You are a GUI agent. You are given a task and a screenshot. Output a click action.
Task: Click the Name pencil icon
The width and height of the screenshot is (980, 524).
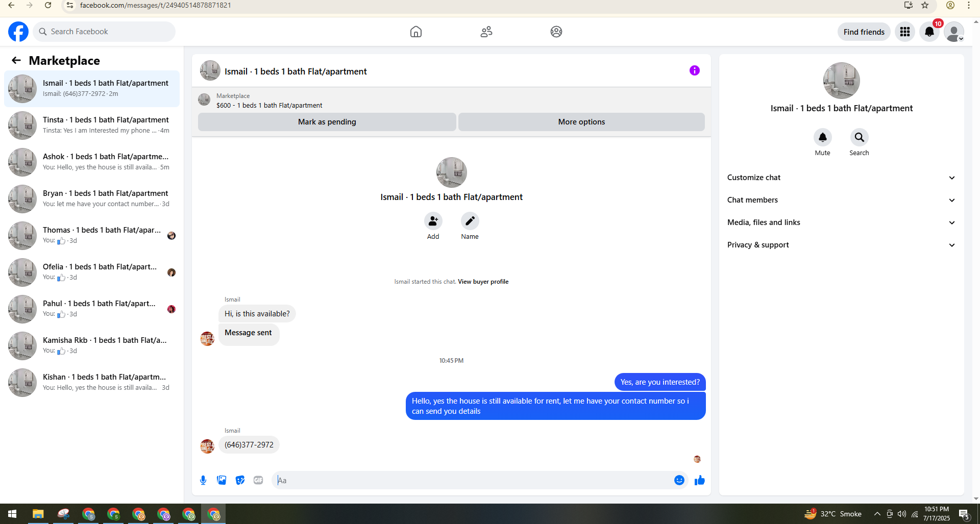pos(470,221)
